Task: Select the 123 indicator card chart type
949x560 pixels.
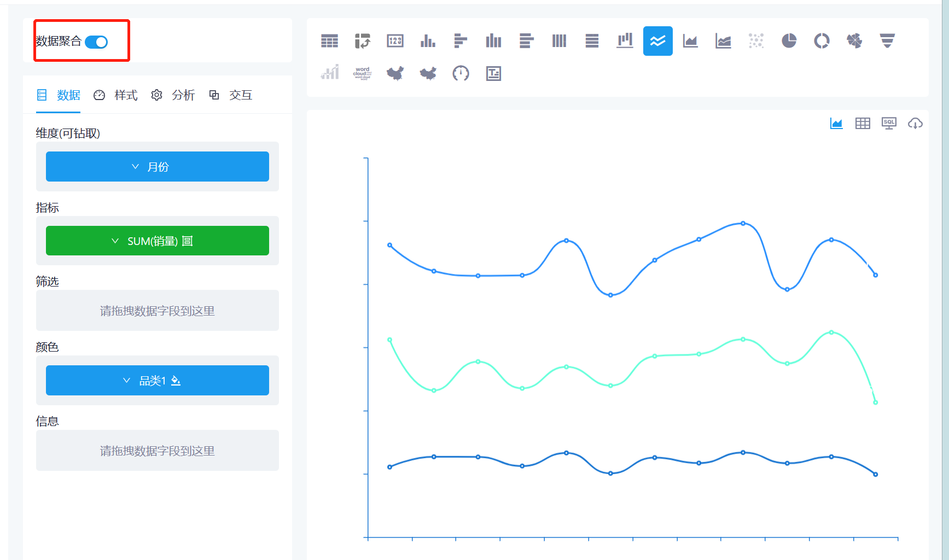Action: click(x=395, y=40)
